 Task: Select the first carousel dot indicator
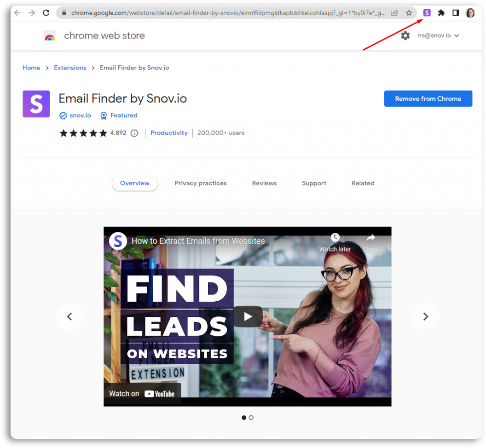244,418
